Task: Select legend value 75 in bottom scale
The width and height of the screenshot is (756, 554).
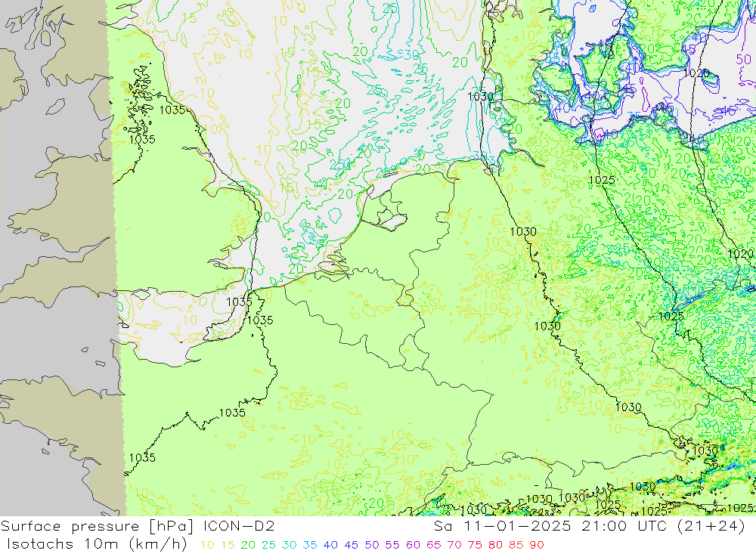Action: [475, 545]
